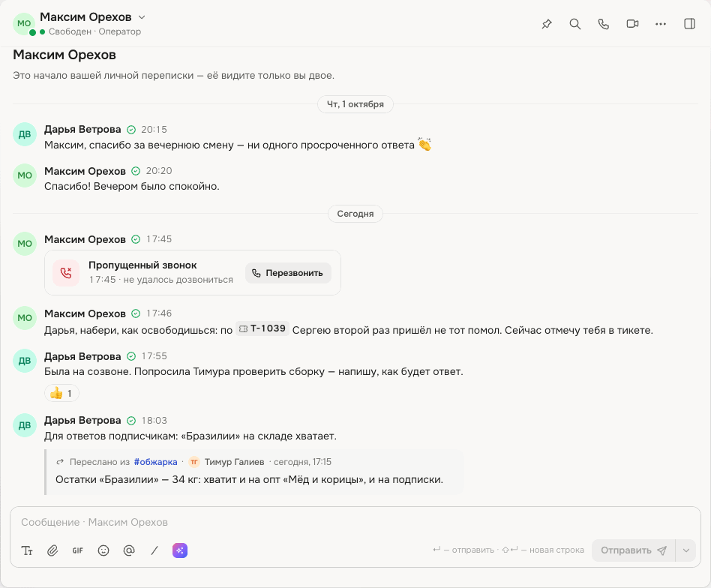711x588 pixels.
Task: Click the forwarded text about Остатки «Бразилии»
Action: pyautogui.click(x=249, y=479)
